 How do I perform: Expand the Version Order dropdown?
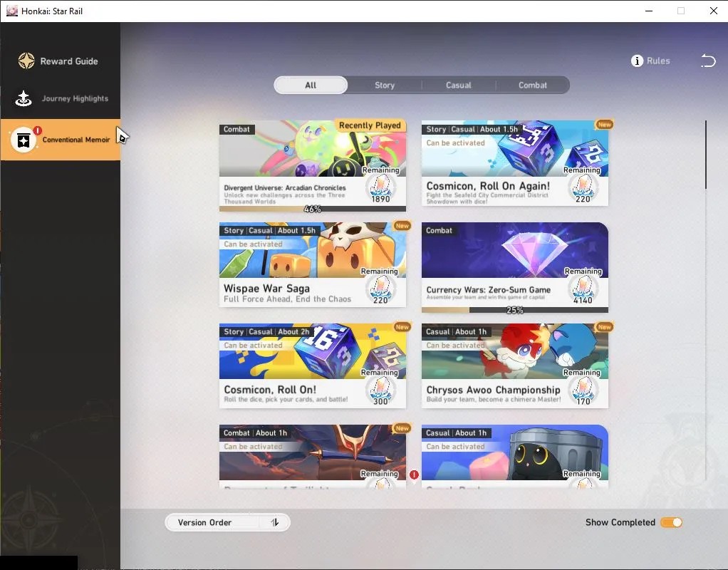227,522
